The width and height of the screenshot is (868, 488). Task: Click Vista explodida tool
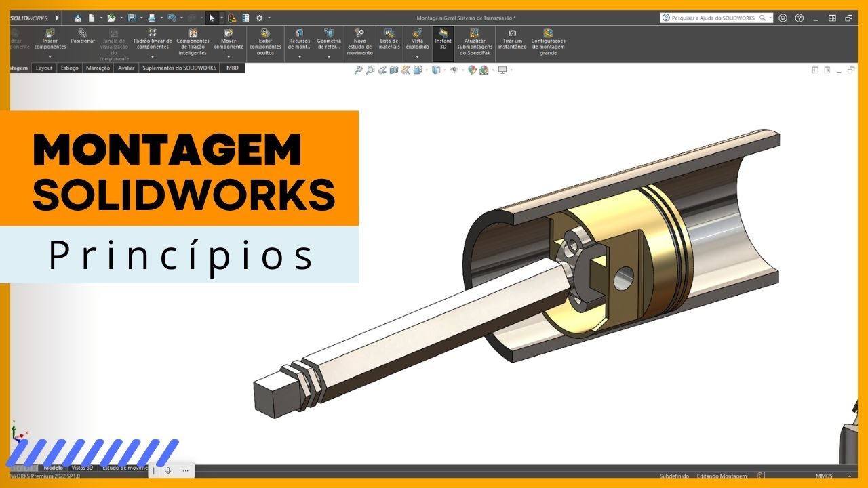coord(417,40)
